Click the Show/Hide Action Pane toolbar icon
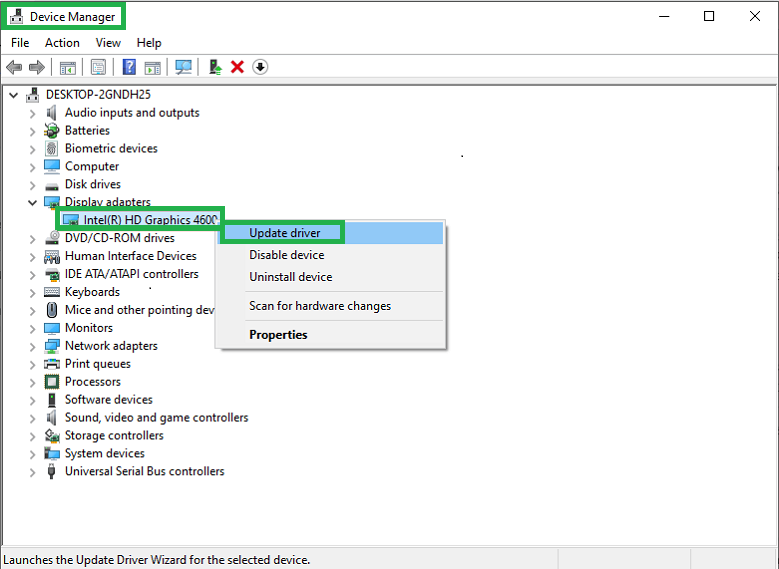779x569 pixels. 153,68
